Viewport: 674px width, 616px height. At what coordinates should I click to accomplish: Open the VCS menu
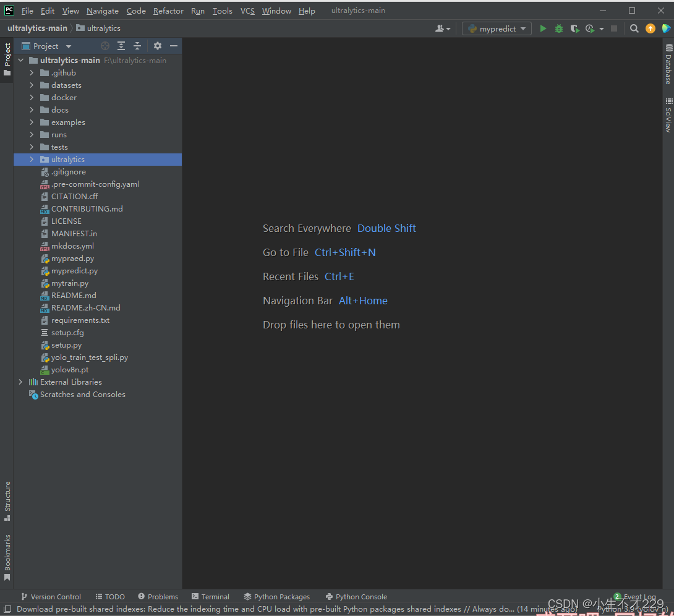point(247,11)
